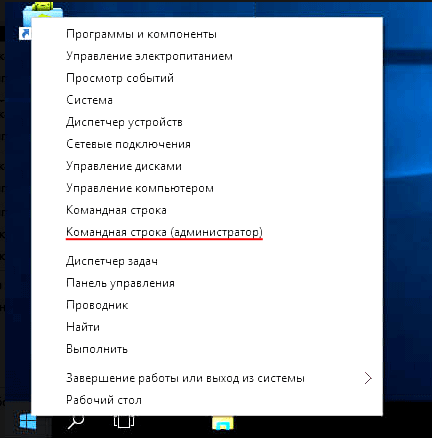Expand the shutdown or sign out submenu arrow
This screenshot has height=438, width=432.
pos(368,378)
